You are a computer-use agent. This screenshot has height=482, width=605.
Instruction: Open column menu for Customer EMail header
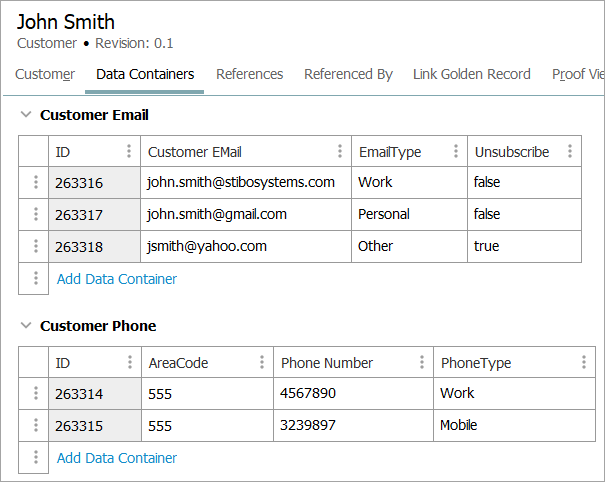coord(340,152)
